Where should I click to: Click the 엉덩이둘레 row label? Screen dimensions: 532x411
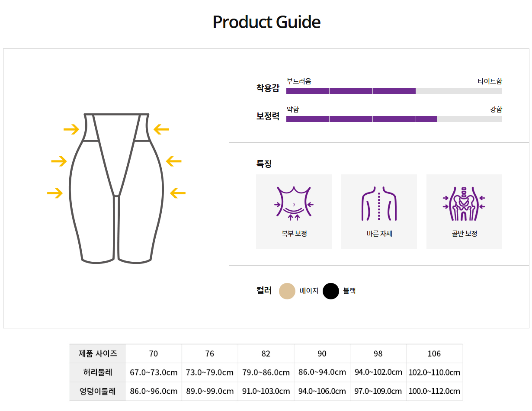[x=98, y=391]
